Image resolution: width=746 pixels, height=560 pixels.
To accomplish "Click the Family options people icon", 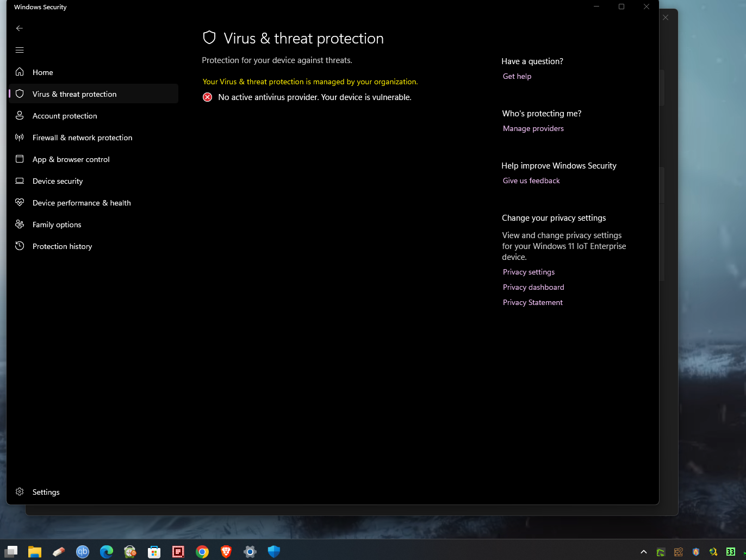I will (20, 224).
